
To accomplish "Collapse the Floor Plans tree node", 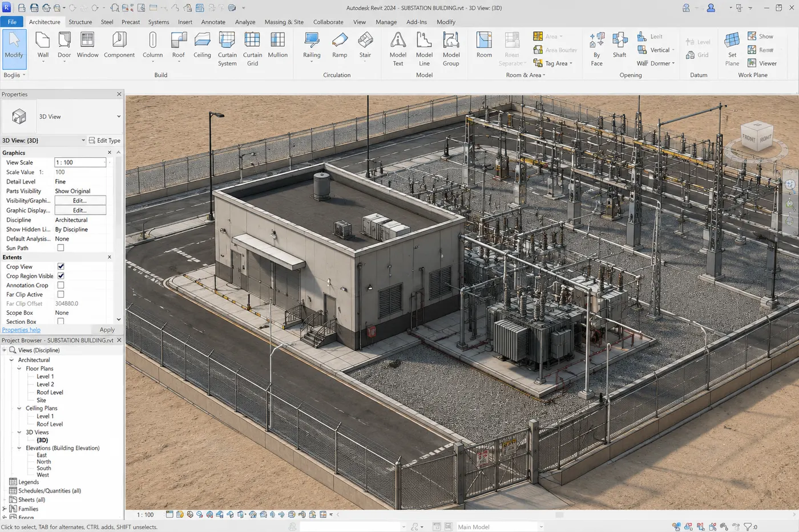I will (19, 368).
